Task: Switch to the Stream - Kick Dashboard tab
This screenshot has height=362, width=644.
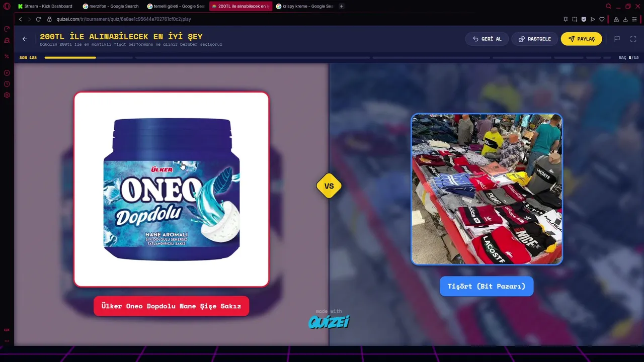Action: (45, 7)
